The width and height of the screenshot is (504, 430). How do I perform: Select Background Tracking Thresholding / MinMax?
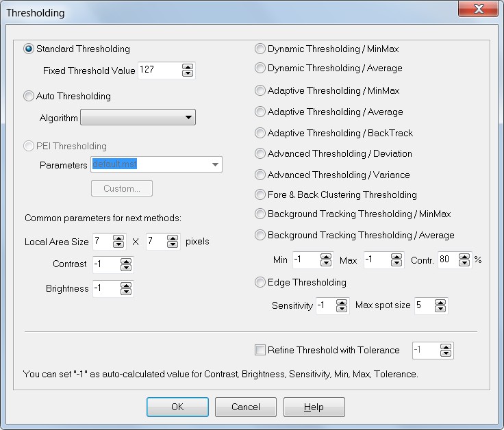tap(260, 214)
